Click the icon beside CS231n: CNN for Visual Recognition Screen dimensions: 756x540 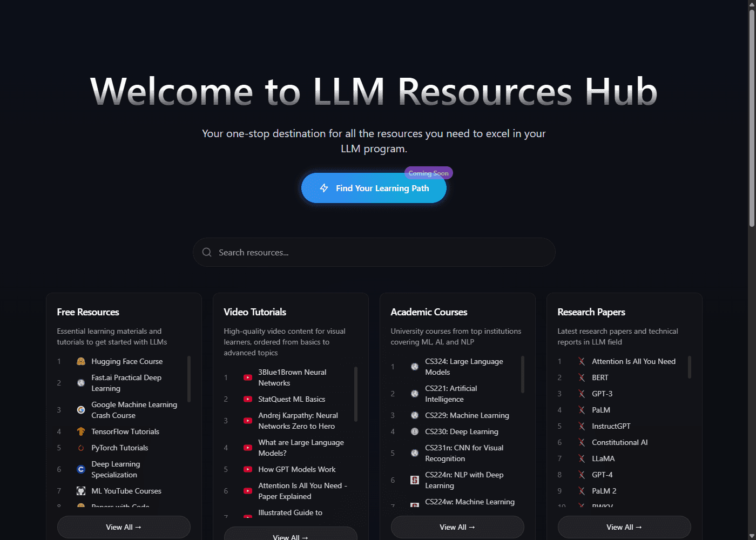pos(415,453)
